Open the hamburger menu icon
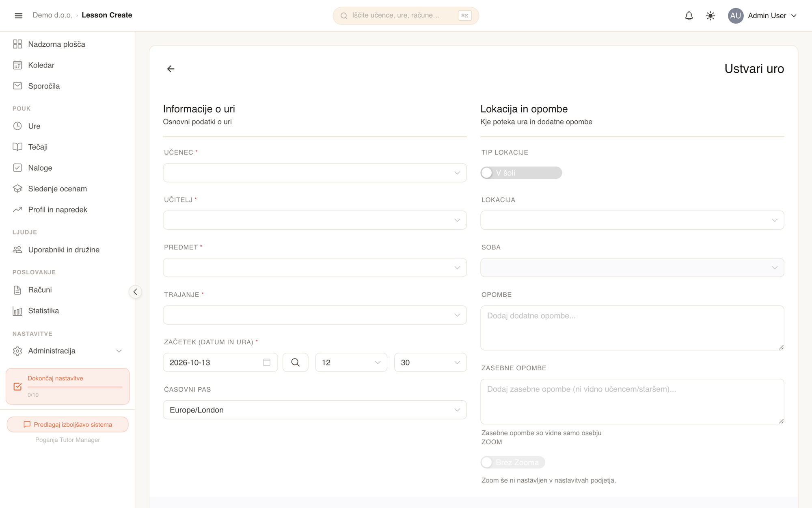Viewport: 812px width, 508px height. pos(18,15)
